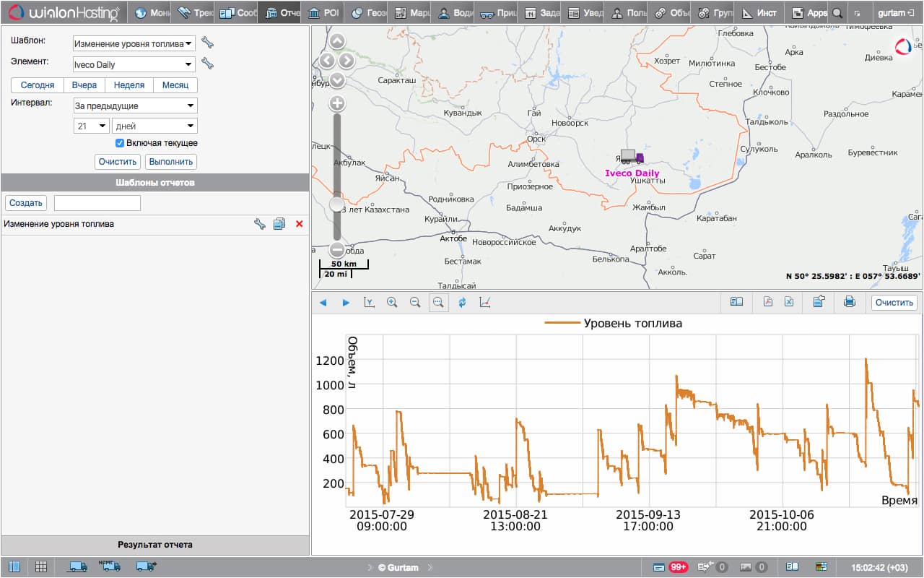Print the fuel level report
This screenshot has width=924, height=578.
850,302
